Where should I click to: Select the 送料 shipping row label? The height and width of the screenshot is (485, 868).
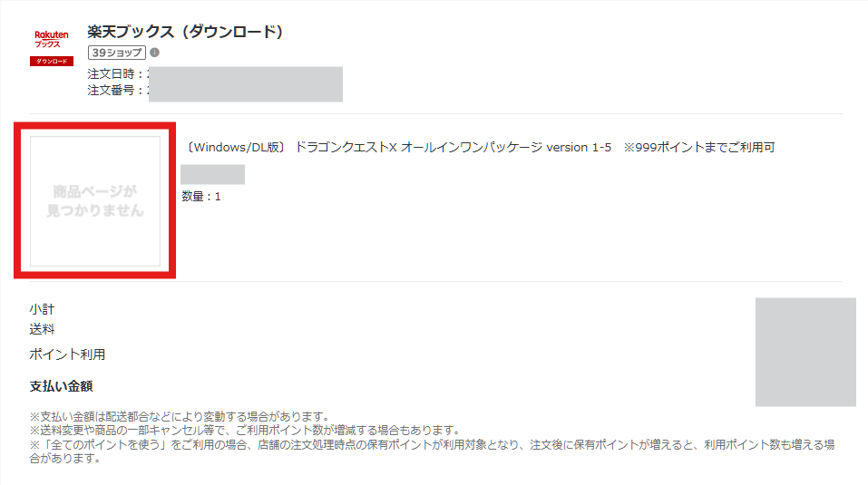pyautogui.click(x=42, y=330)
